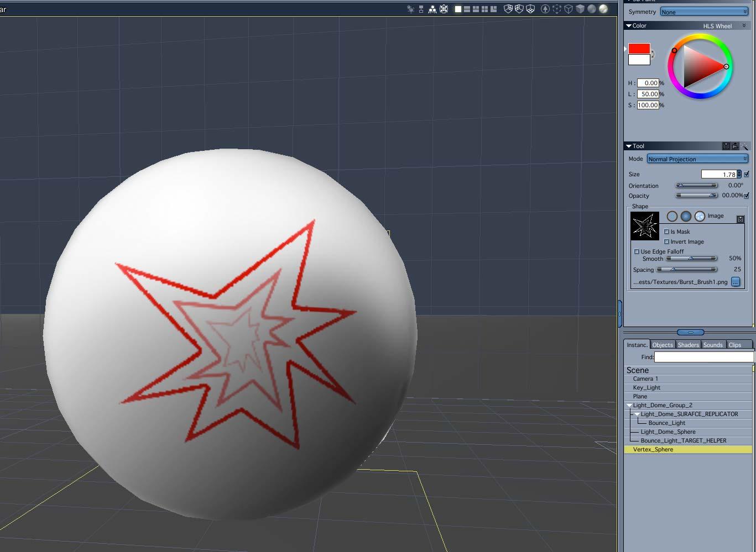The width and height of the screenshot is (756, 552).
Task: Open the HLS Wheel color model menu
Action: click(x=724, y=26)
